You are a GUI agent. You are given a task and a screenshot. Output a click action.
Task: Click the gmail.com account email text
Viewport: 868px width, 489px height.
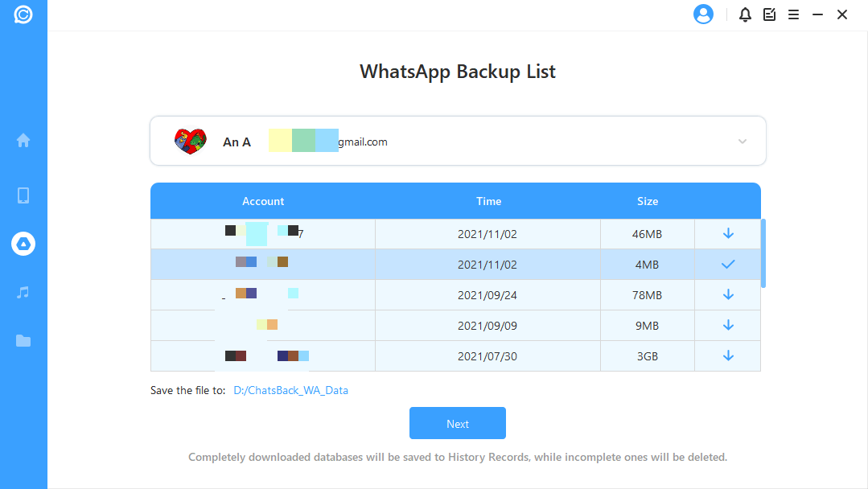click(x=363, y=142)
